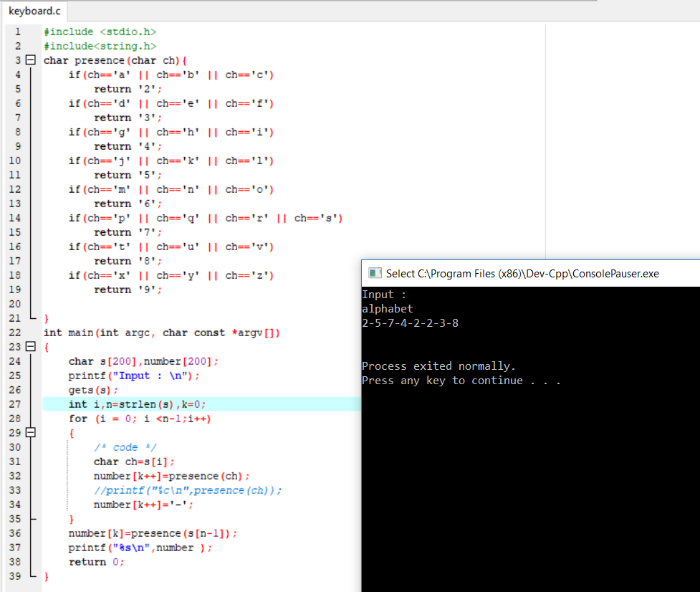Click the #include <stdio.h> line
Screen dimensions: 700x592
point(100,32)
